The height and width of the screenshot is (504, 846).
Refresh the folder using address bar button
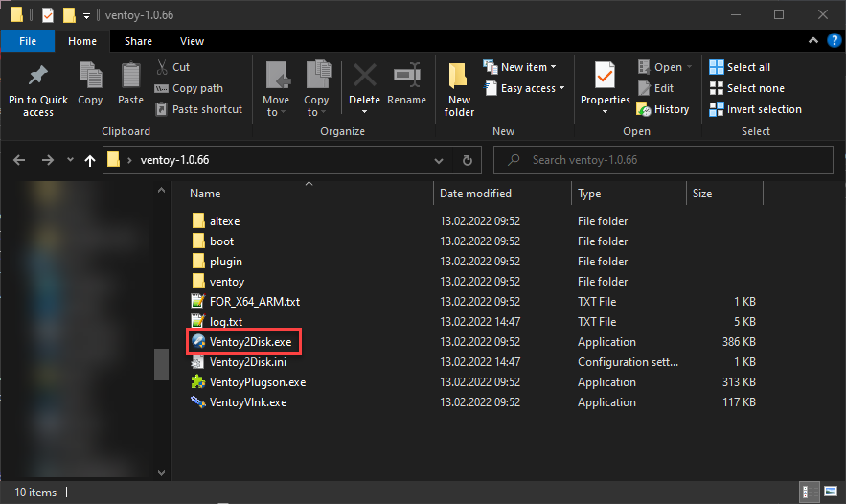click(x=467, y=160)
